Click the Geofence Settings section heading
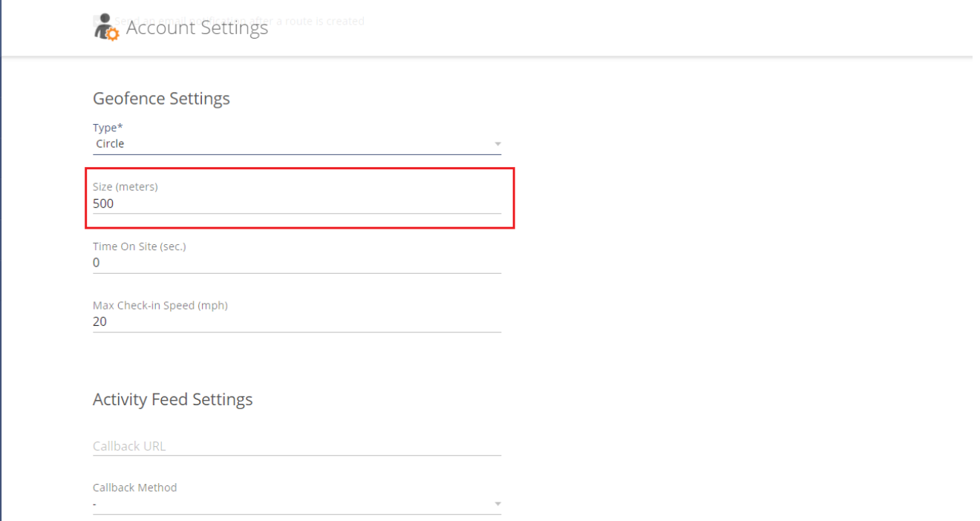980x521 pixels. (x=161, y=99)
